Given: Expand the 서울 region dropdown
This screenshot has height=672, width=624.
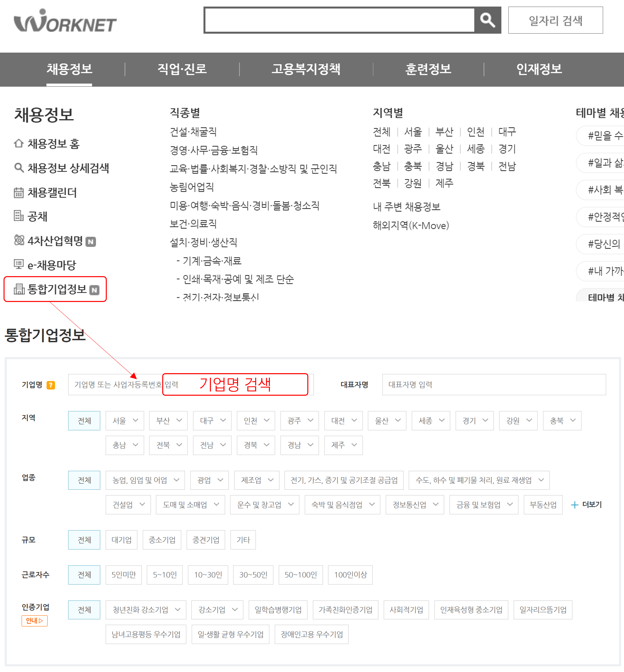Looking at the screenshot, I should (x=125, y=420).
